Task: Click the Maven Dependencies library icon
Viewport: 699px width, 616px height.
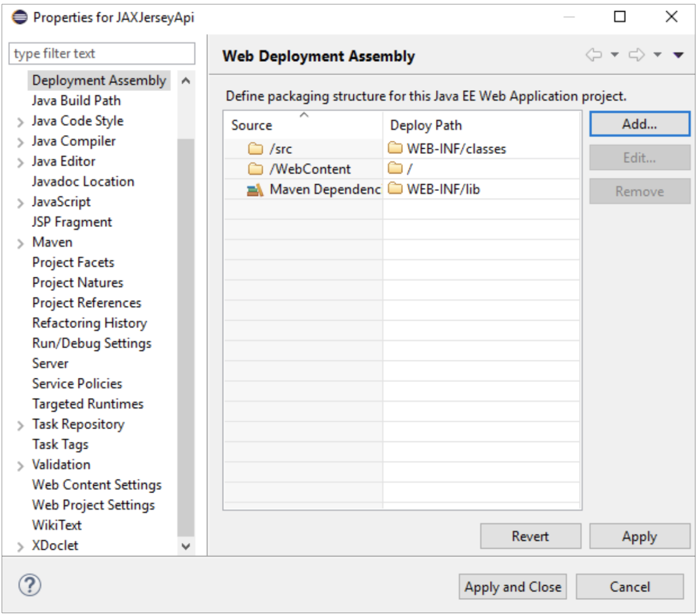Action: pyautogui.click(x=256, y=190)
